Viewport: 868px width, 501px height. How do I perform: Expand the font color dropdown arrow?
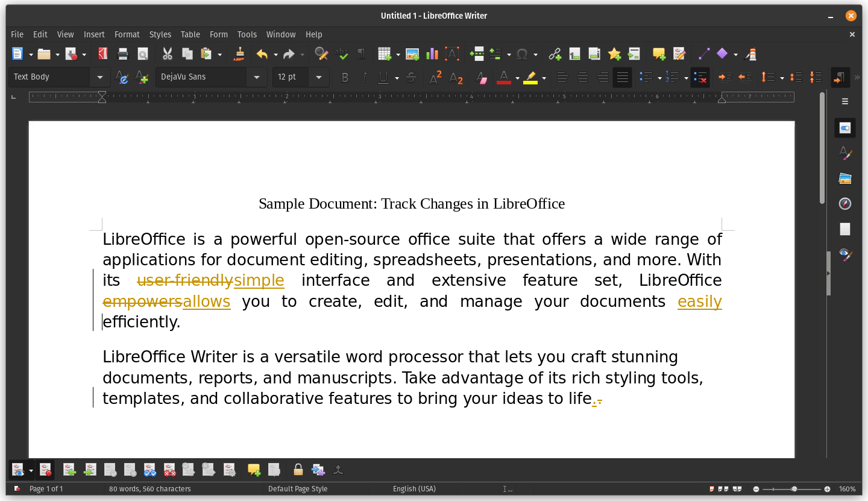(516, 78)
